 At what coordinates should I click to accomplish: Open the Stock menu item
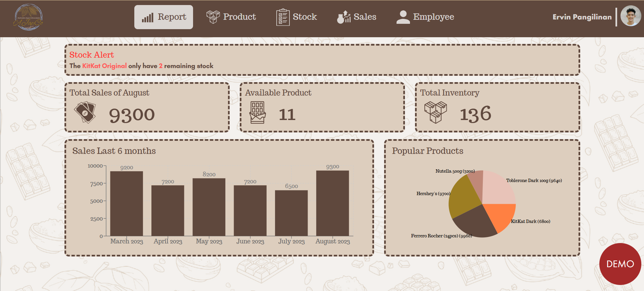(296, 17)
